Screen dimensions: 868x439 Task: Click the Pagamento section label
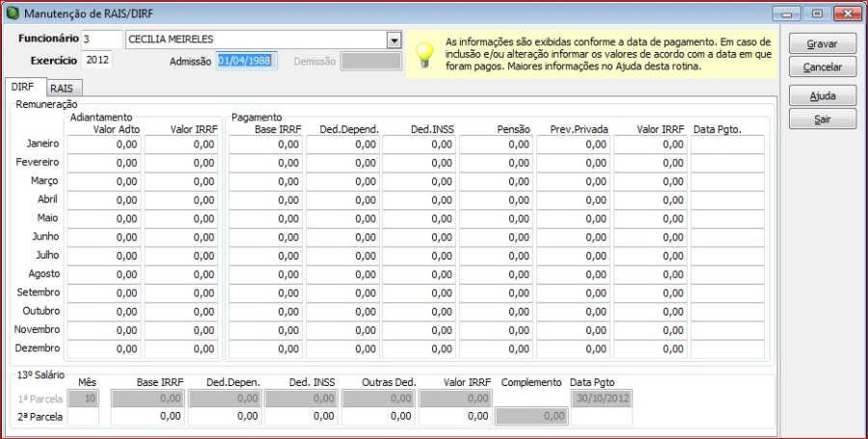(257, 118)
